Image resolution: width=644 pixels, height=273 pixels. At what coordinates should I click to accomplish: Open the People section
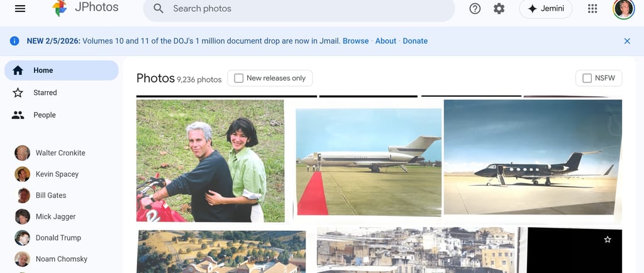62,115
